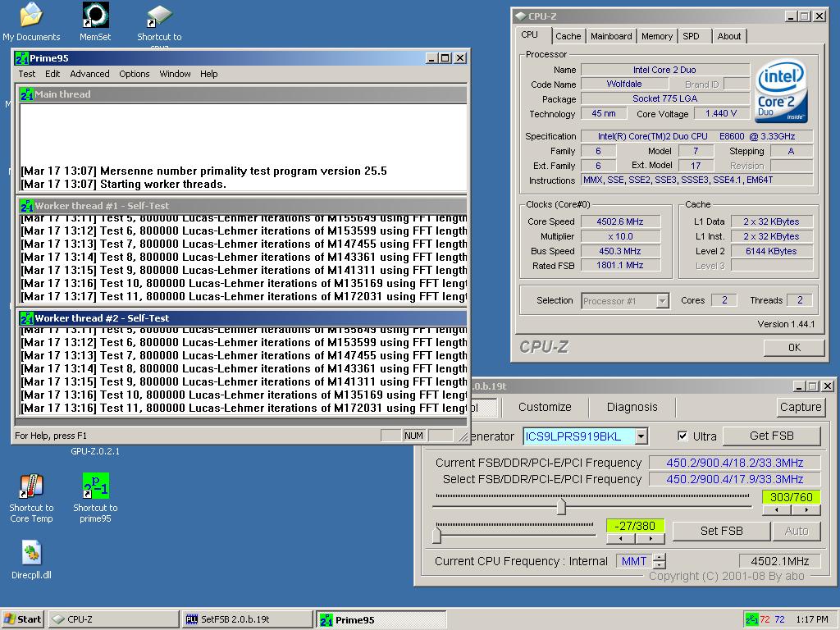Open the MemSet desktop shortcut
Viewport: 840px width, 630px height.
[x=95, y=21]
